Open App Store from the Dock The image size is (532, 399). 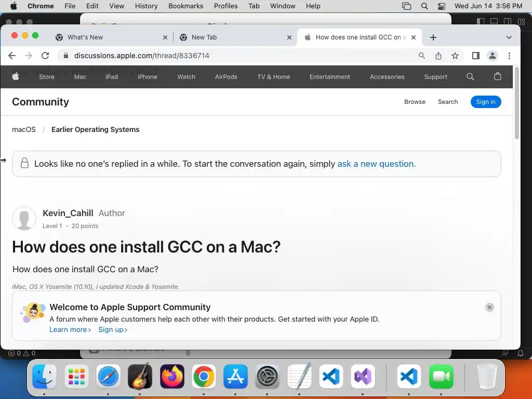235,377
